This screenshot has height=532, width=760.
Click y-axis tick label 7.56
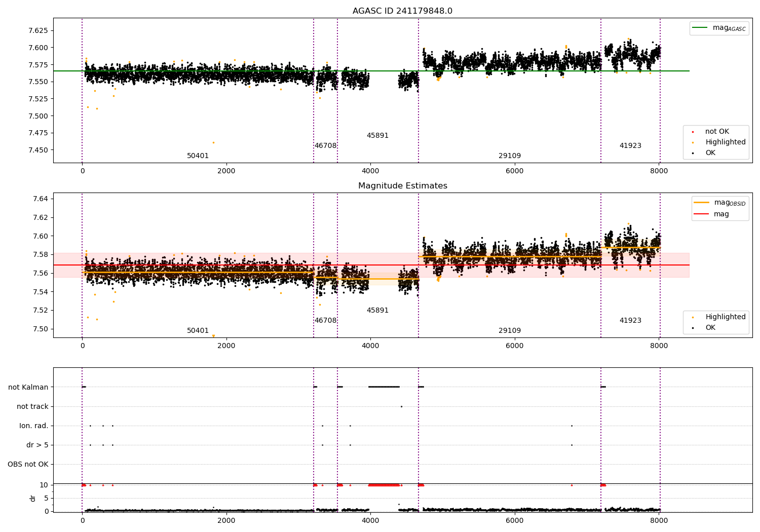click(x=40, y=274)
